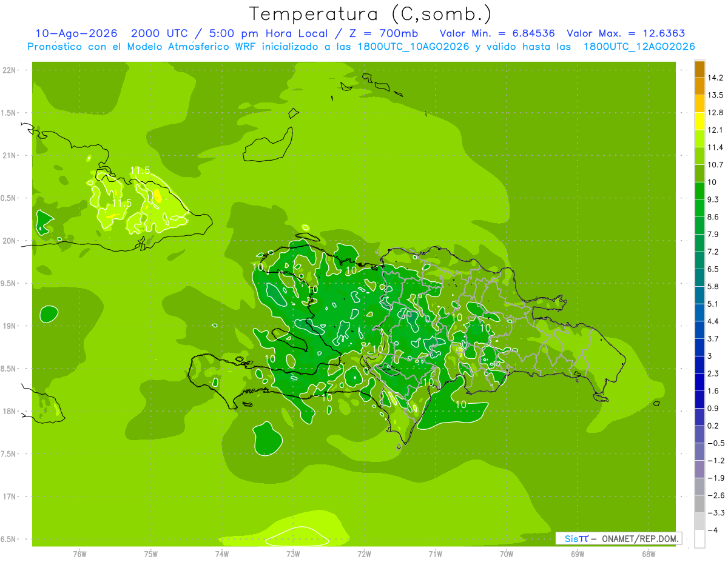Click the color bar value "-3.3"

coord(715,513)
